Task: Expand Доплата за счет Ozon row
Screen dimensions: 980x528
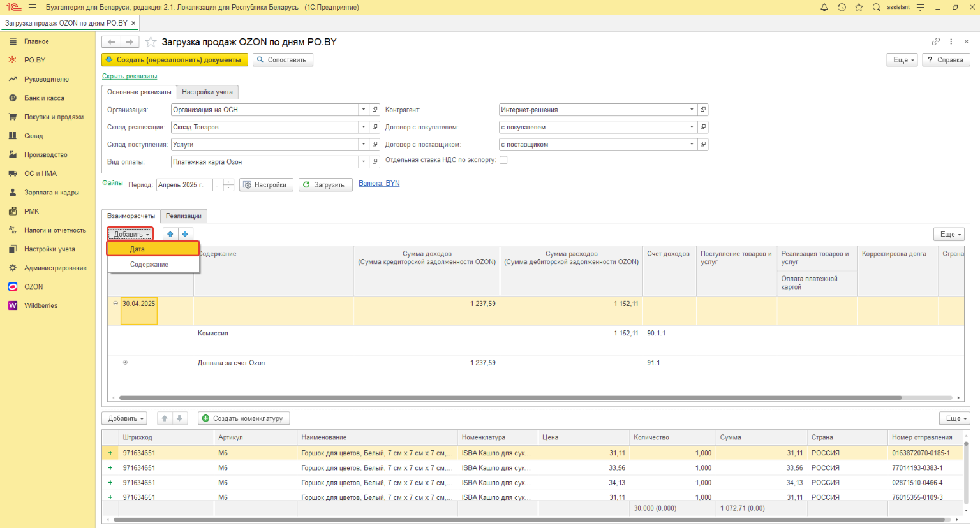Action: pyautogui.click(x=125, y=362)
